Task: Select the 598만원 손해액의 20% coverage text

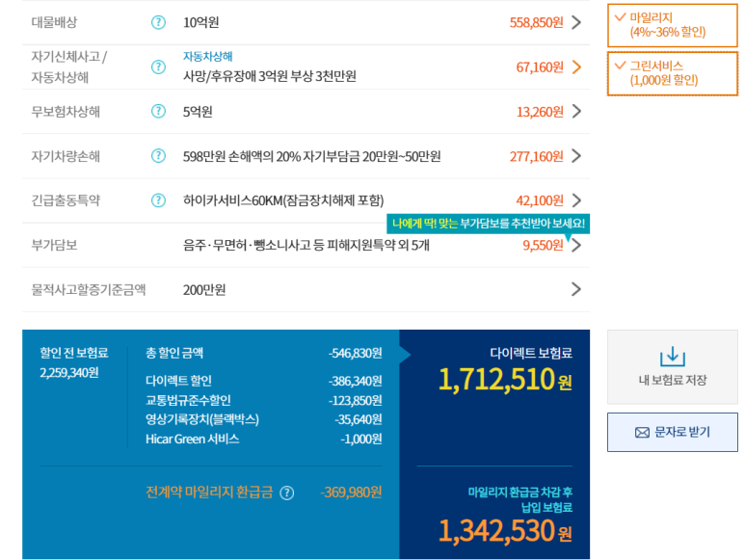Action: click(311, 156)
